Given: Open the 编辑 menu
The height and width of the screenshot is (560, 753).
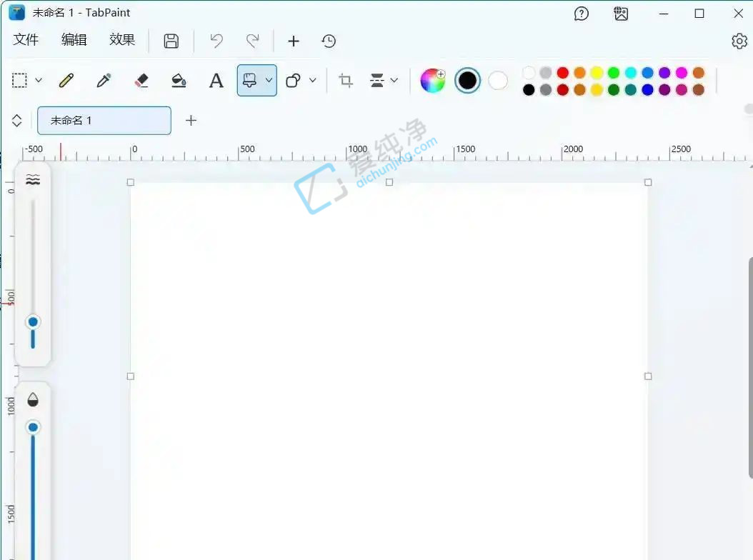Looking at the screenshot, I should (x=74, y=40).
